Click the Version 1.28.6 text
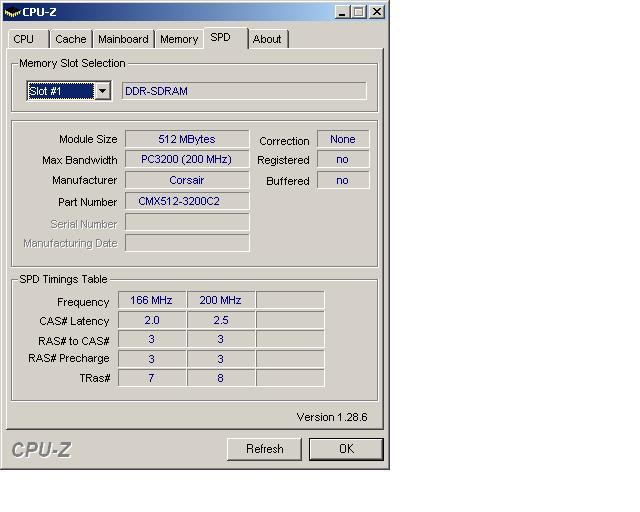 coord(332,417)
